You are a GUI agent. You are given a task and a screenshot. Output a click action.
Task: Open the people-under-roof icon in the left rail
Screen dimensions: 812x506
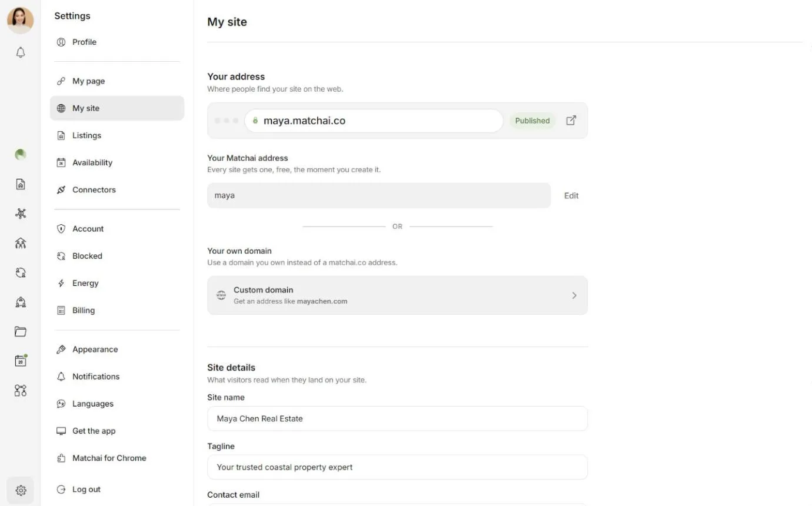(x=21, y=243)
